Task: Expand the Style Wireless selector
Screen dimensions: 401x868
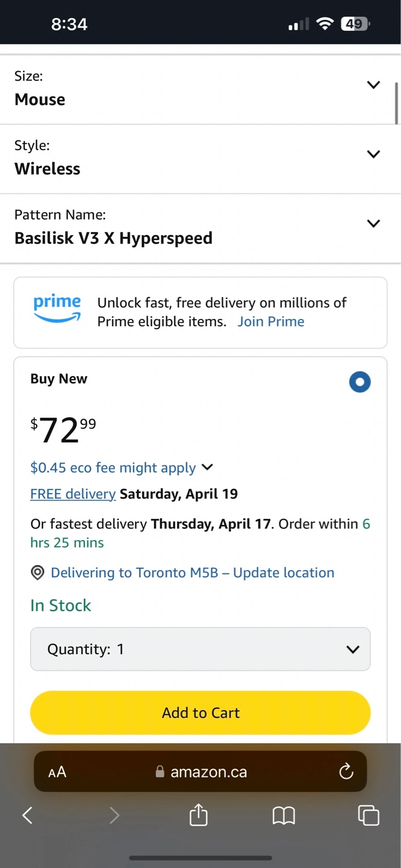Action: click(373, 154)
